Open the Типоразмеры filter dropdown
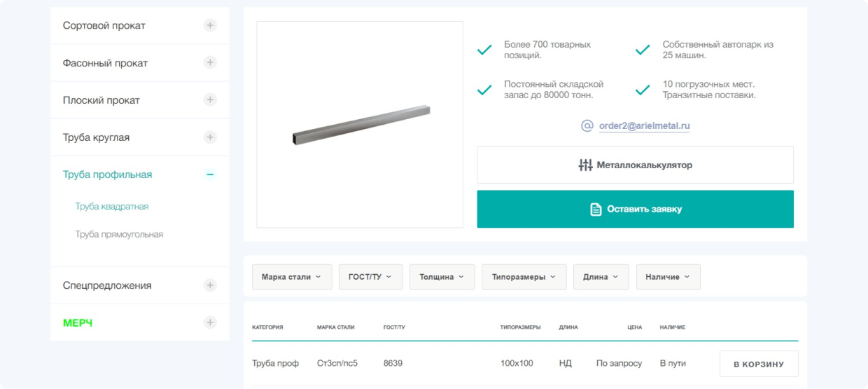The image size is (868, 389). [x=524, y=277]
